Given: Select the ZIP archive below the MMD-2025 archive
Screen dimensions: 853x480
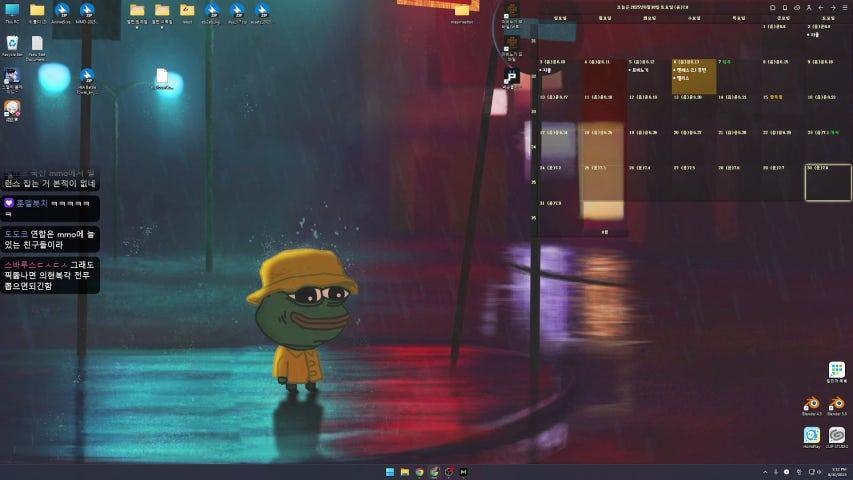Looking at the screenshot, I should 87,81.
